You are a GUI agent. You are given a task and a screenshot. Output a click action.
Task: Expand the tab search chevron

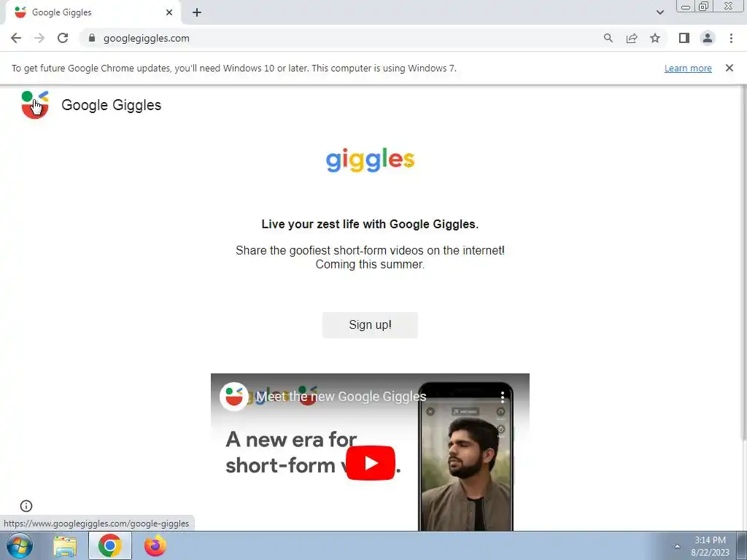pyautogui.click(x=659, y=12)
